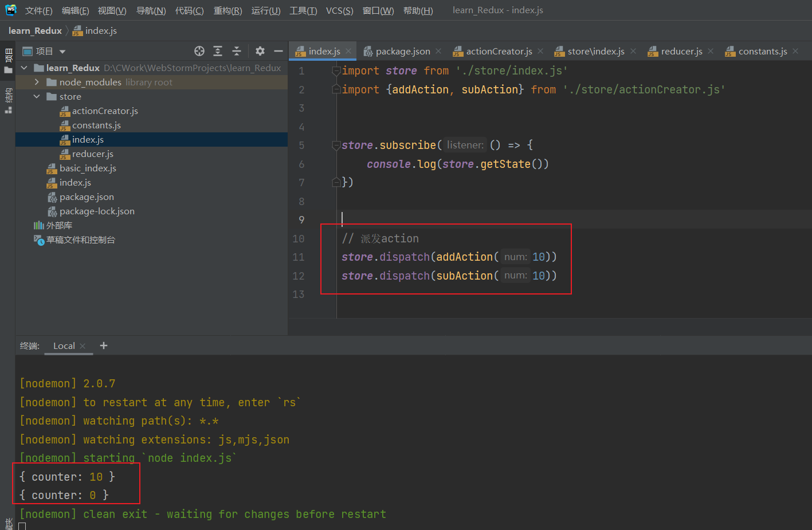
Task: Fold the subscribe callback at line 5
Action: (x=336, y=146)
